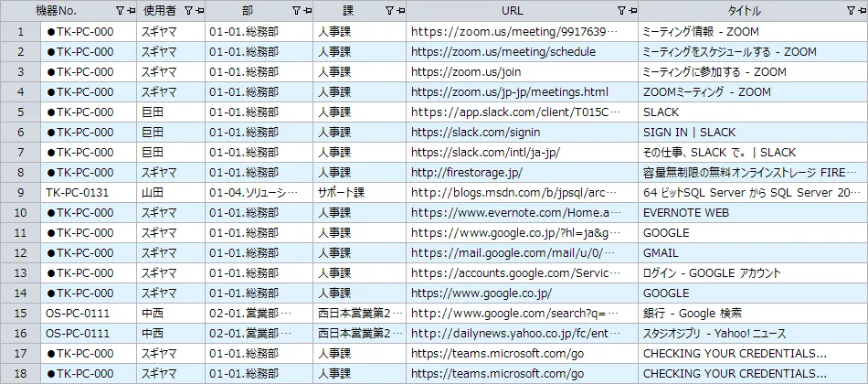Click title EVERNOTE WEB

pos(686,213)
